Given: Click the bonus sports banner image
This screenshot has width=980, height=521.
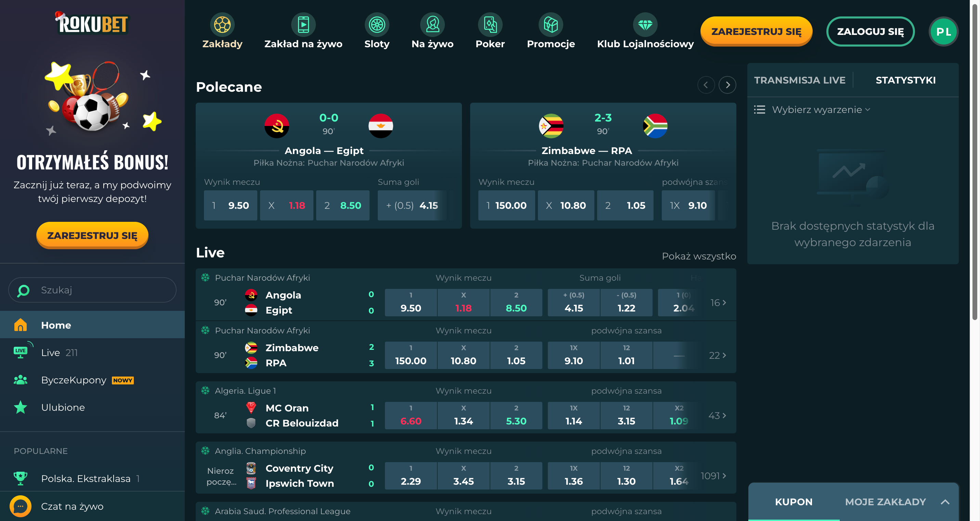Looking at the screenshot, I should click(x=103, y=98).
